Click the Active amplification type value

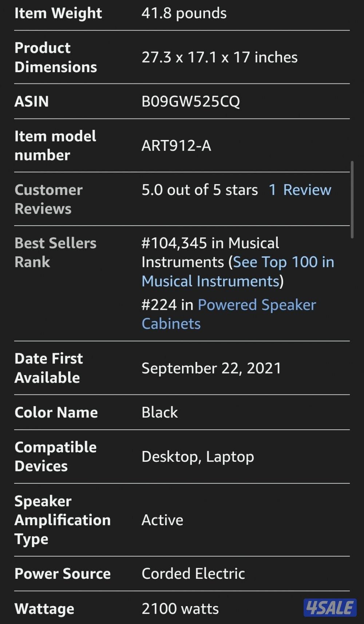coord(162,520)
